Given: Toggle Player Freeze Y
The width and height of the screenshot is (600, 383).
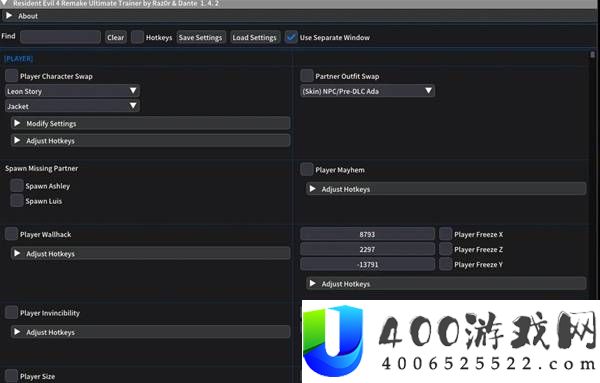Looking at the screenshot, I should (445, 264).
